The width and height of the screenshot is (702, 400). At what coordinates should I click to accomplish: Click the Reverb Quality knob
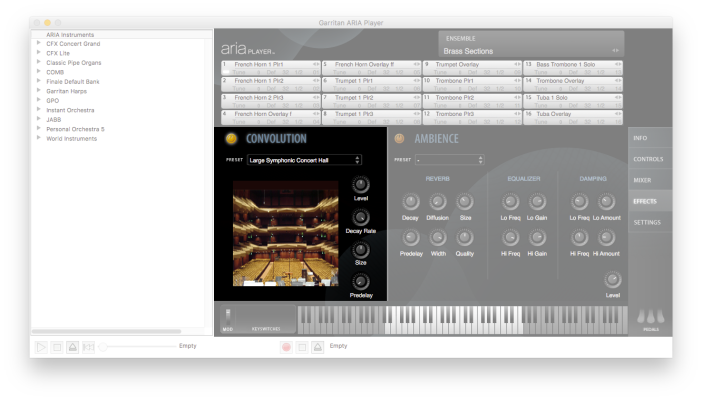[x=465, y=238]
